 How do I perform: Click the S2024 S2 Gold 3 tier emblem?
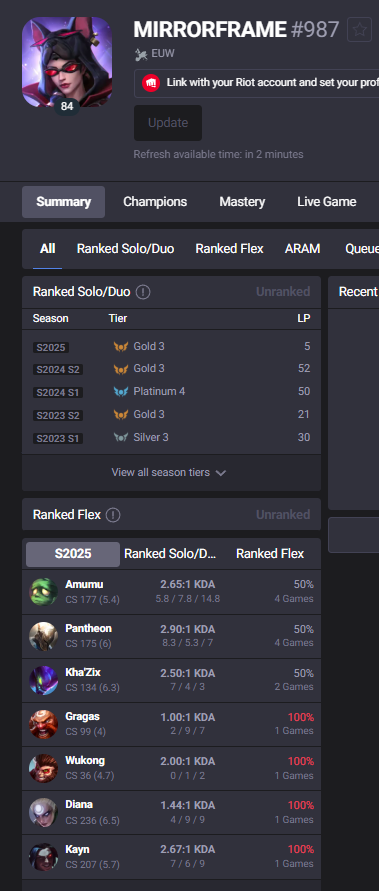pos(121,369)
